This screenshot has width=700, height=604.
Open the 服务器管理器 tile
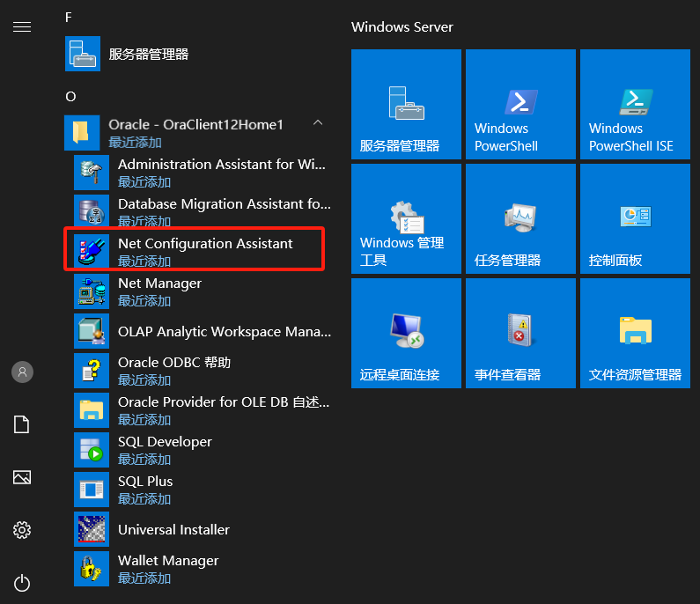(x=406, y=104)
